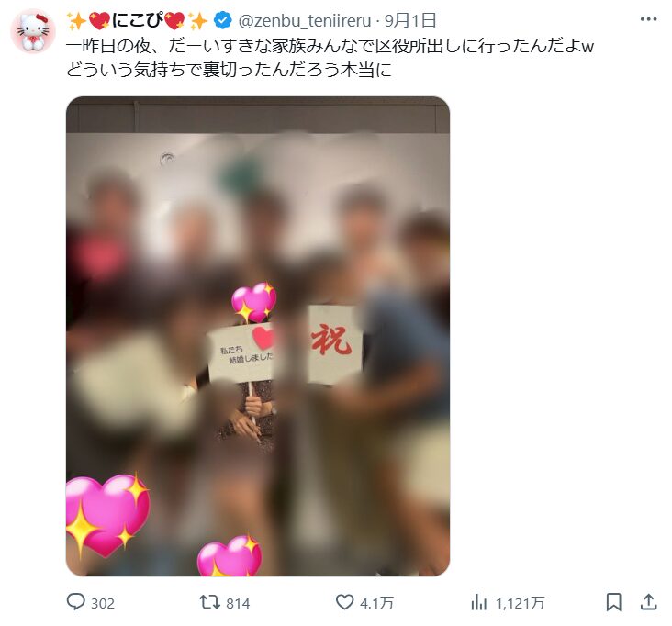
Task: Click the tweet line starting 一昨日の夜
Action: (330, 46)
